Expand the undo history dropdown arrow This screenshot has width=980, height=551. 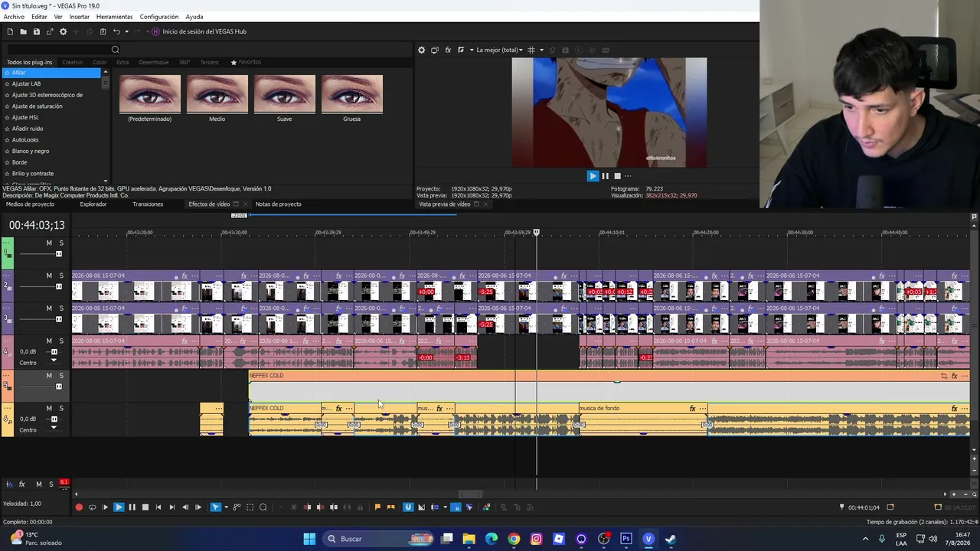point(126,31)
